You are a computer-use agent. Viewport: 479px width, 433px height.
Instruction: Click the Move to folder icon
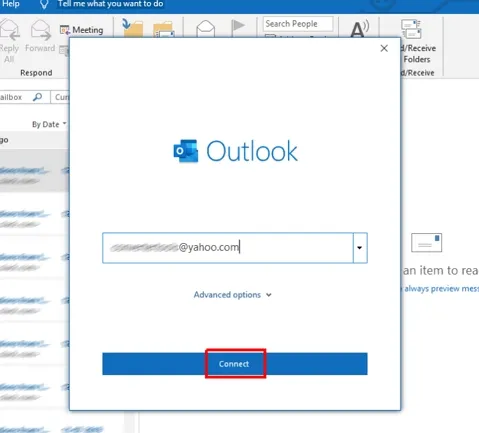point(132,28)
